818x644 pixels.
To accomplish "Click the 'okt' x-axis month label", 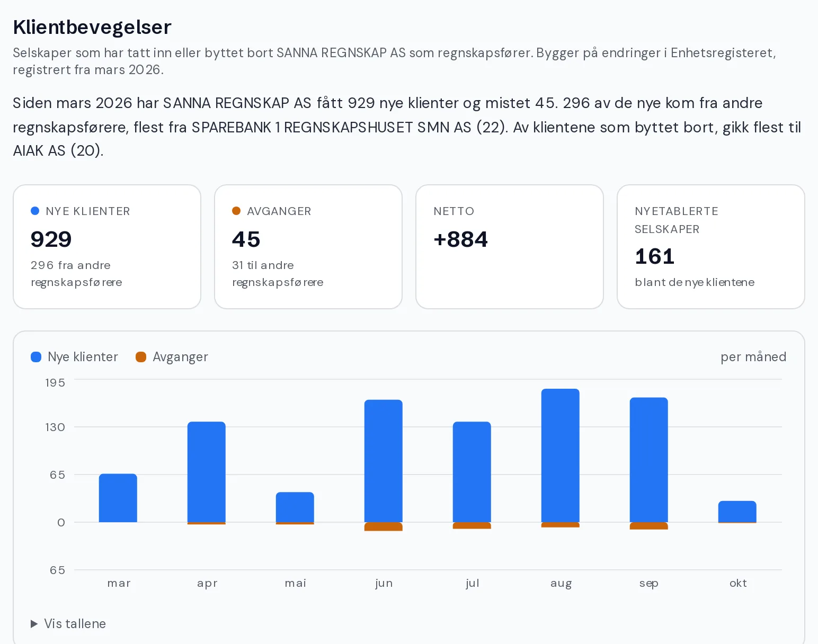I will pos(738,583).
